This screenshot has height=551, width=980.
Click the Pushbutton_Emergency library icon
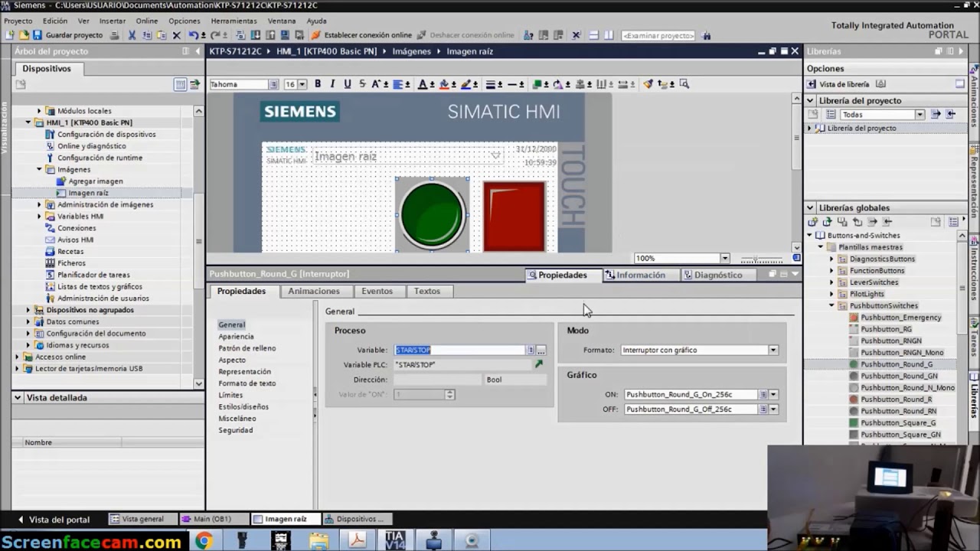854,318
